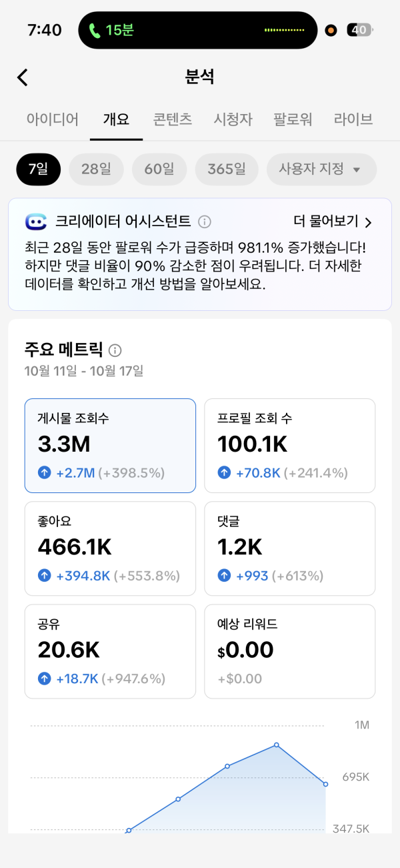Tap the 분석 page title
This screenshot has height=868, width=400.
pyautogui.click(x=199, y=77)
